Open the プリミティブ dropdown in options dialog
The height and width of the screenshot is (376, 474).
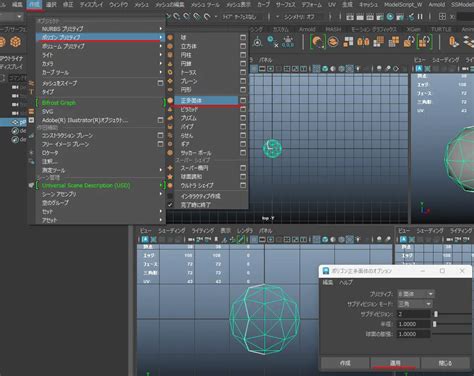[x=415, y=294]
